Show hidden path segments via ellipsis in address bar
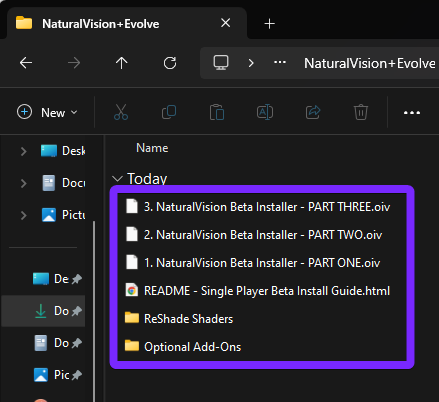This screenshot has height=402, width=439. point(280,62)
